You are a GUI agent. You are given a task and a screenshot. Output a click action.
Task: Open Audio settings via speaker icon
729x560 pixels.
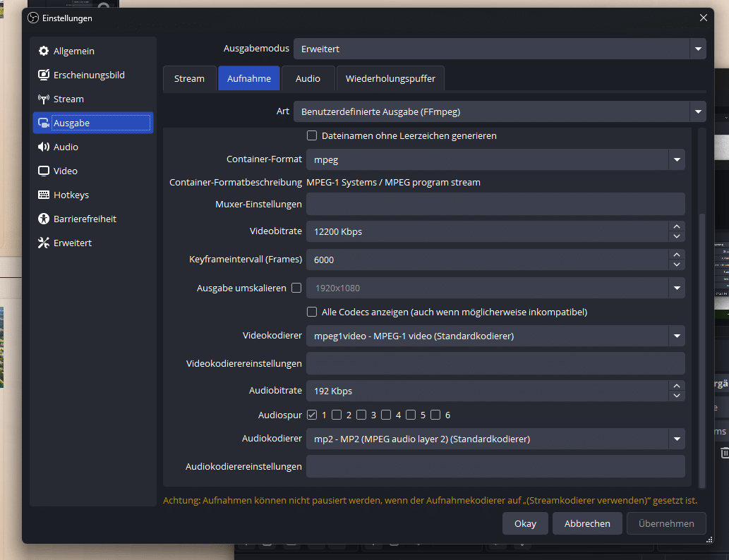click(44, 147)
